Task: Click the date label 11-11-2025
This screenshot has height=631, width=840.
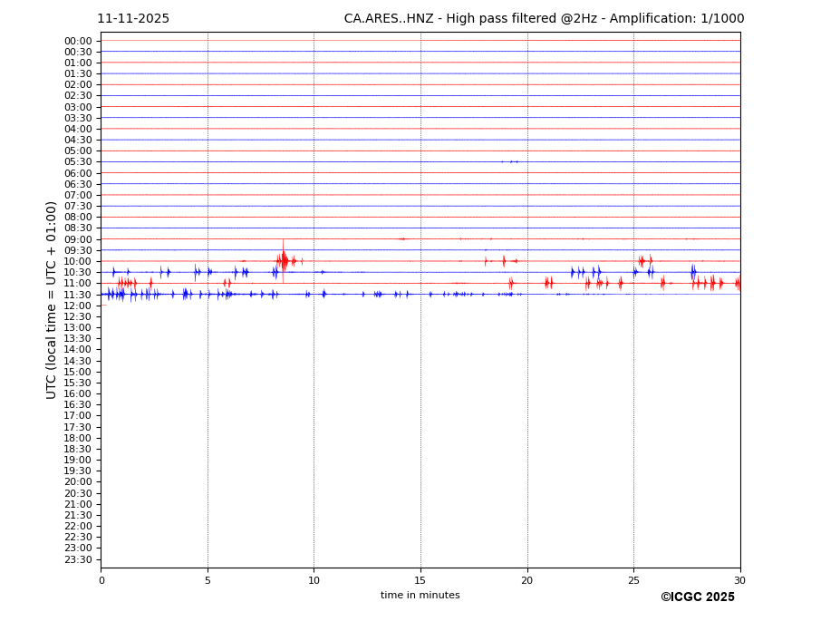Action: tap(133, 19)
